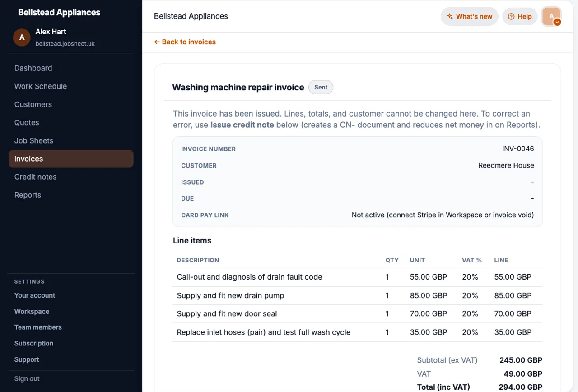This screenshot has width=578, height=392.
Task: Click the Supply and fit new door seal line
Action: [227, 314]
